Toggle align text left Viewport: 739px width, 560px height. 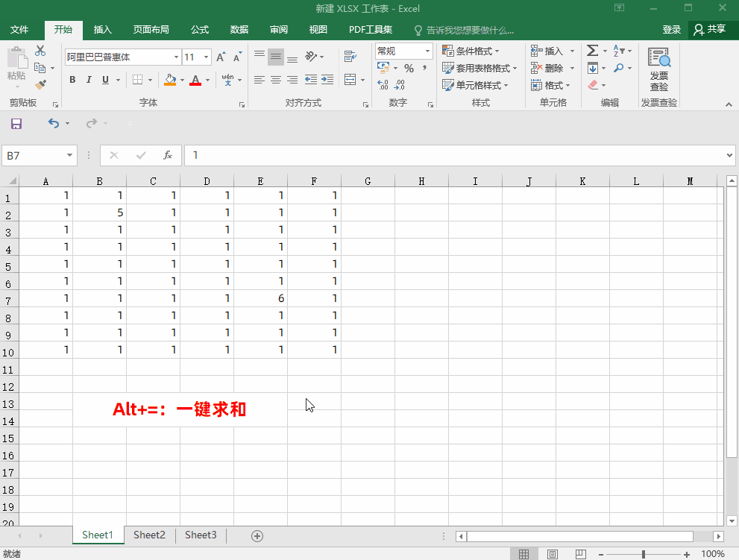pos(260,79)
